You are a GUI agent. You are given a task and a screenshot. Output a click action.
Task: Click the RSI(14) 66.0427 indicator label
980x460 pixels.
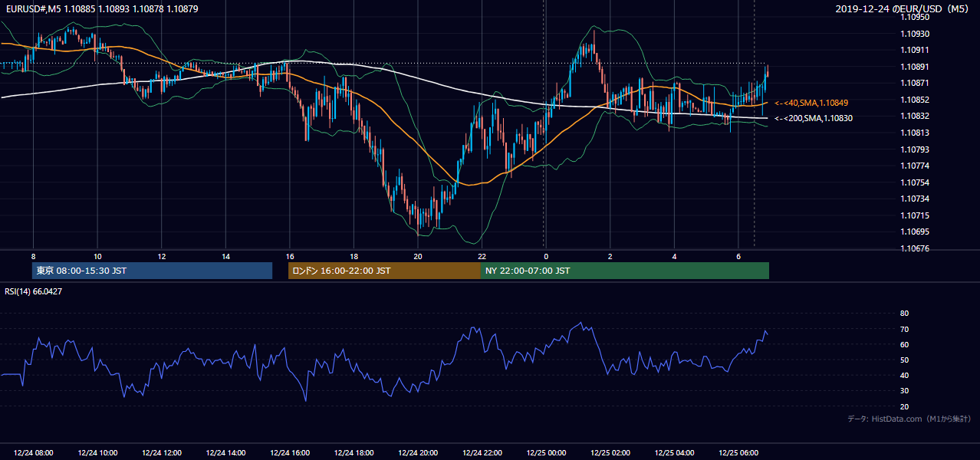[x=32, y=291]
